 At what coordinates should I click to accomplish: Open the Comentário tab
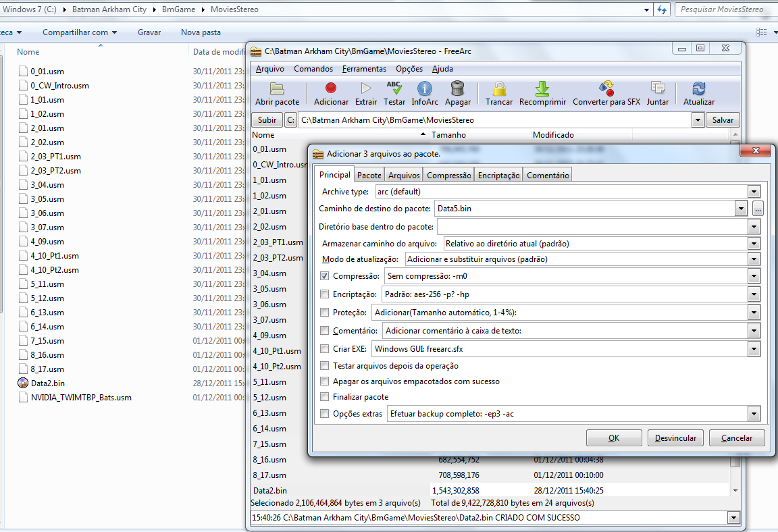(x=548, y=175)
